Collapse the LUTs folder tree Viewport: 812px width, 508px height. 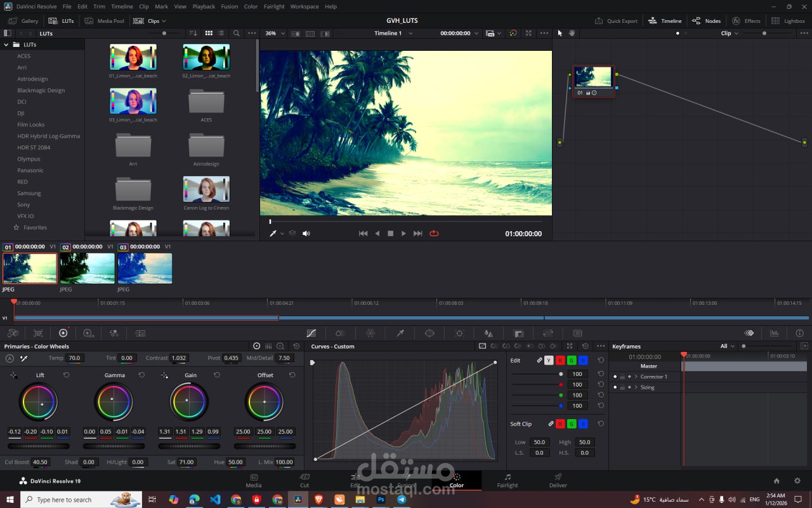coord(6,45)
